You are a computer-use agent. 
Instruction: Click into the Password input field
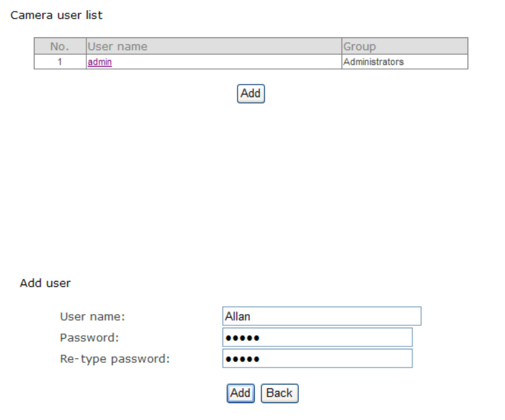click(x=317, y=337)
